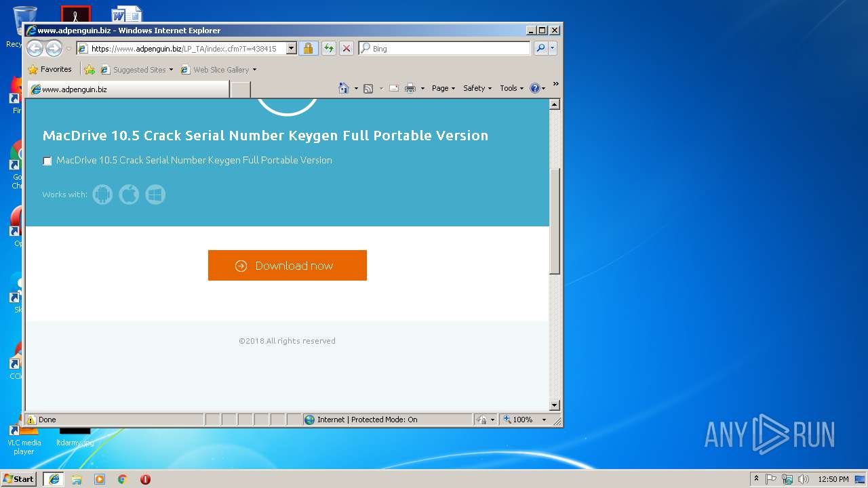Click the Internet Protected Mode status text
Viewport: 868px width, 488px height.
[x=367, y=420]
